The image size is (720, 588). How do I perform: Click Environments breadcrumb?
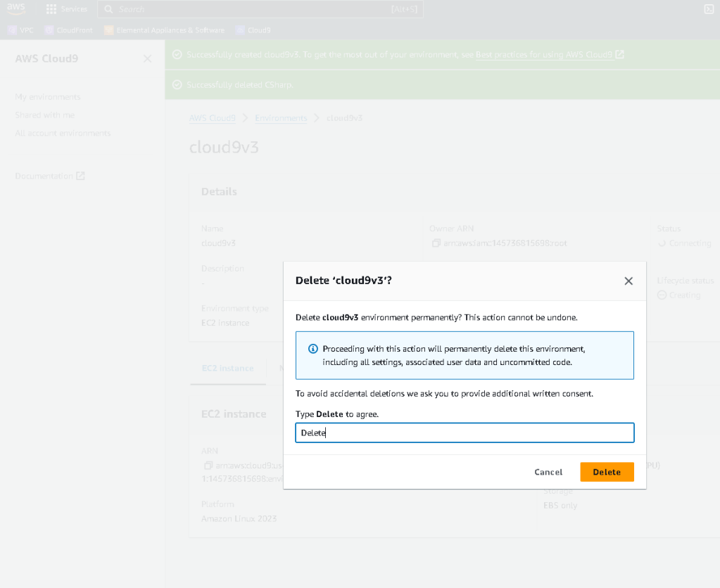tap(281, 118)
